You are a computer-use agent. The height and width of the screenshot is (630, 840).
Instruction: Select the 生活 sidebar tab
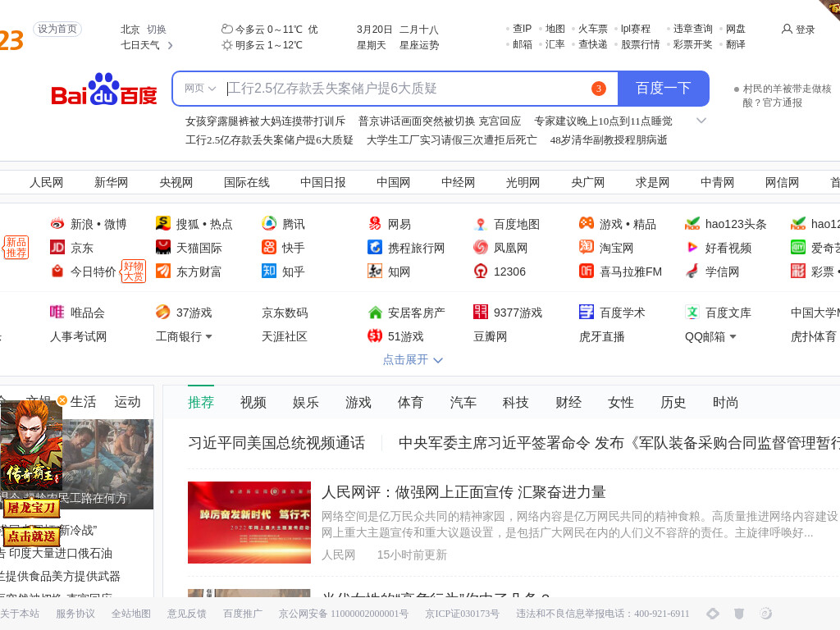pyautogui.click(x=83, y=402)
